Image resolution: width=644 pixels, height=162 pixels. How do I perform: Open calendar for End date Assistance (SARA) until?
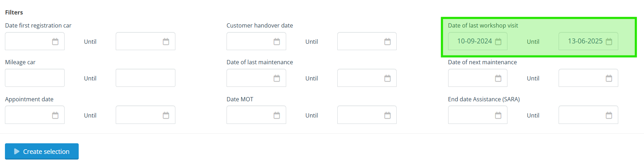pos(609,115)
